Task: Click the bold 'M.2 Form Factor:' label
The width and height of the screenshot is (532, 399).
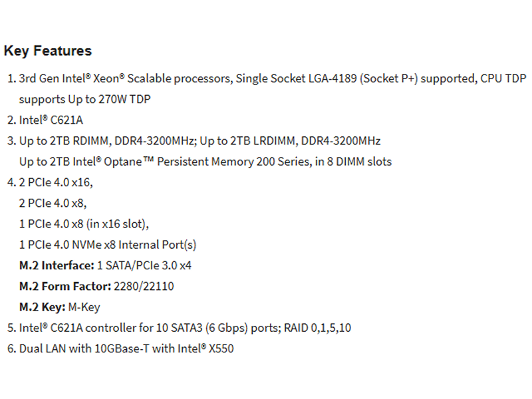Action: 65,287
